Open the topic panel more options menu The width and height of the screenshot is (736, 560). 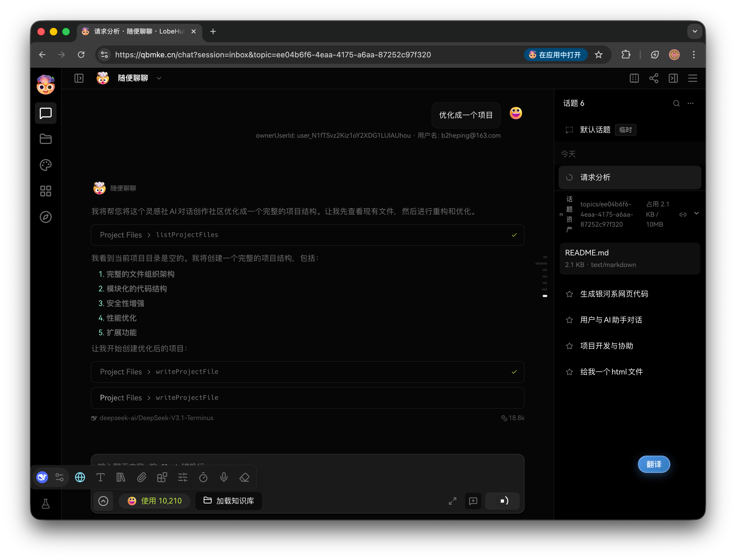691,103
